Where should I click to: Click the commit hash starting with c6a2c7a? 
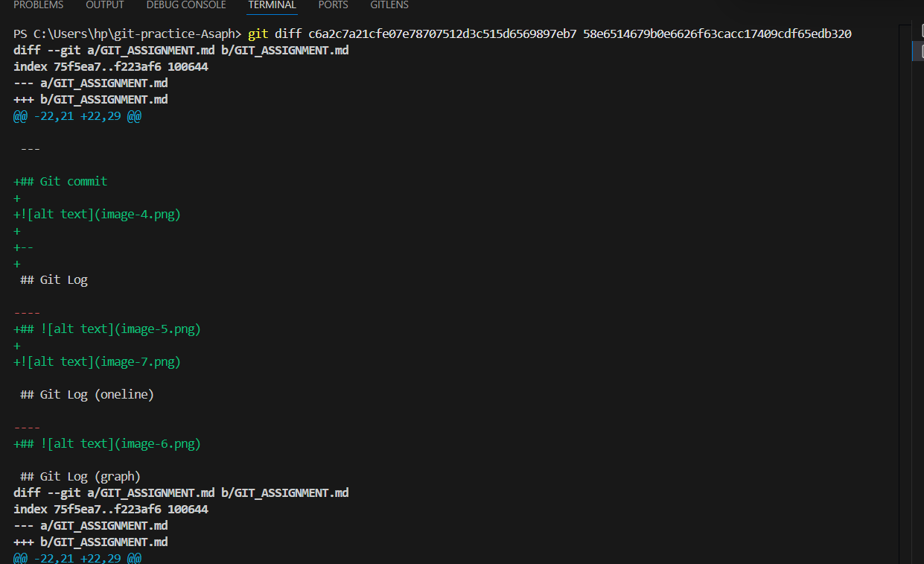[x=442, y=34]
